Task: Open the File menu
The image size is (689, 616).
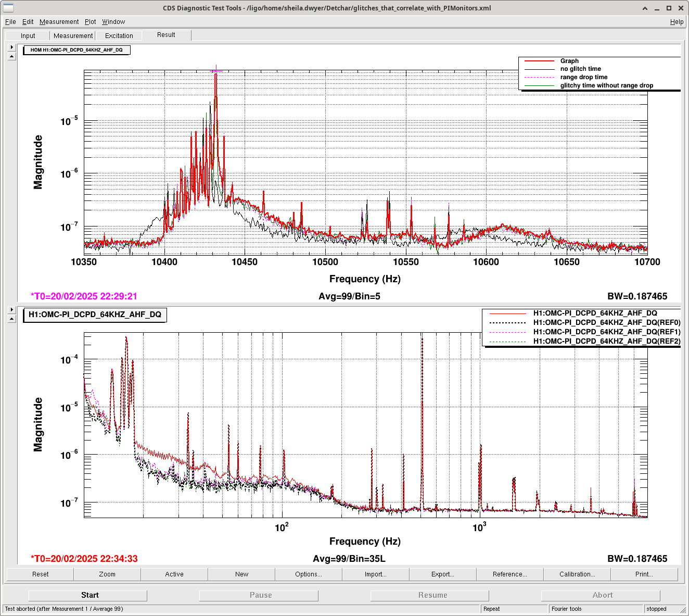Action: [10, 22]
